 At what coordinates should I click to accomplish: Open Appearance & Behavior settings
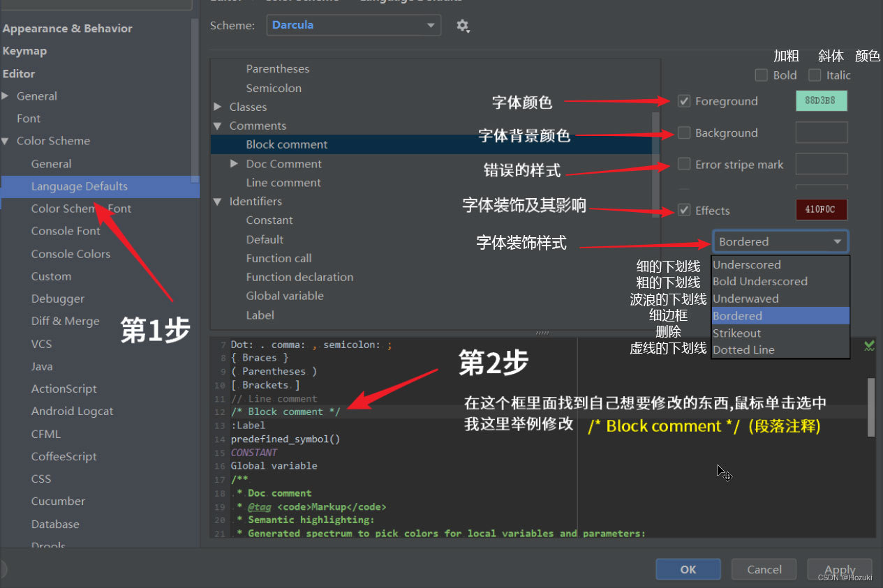(x=67, y=29)
